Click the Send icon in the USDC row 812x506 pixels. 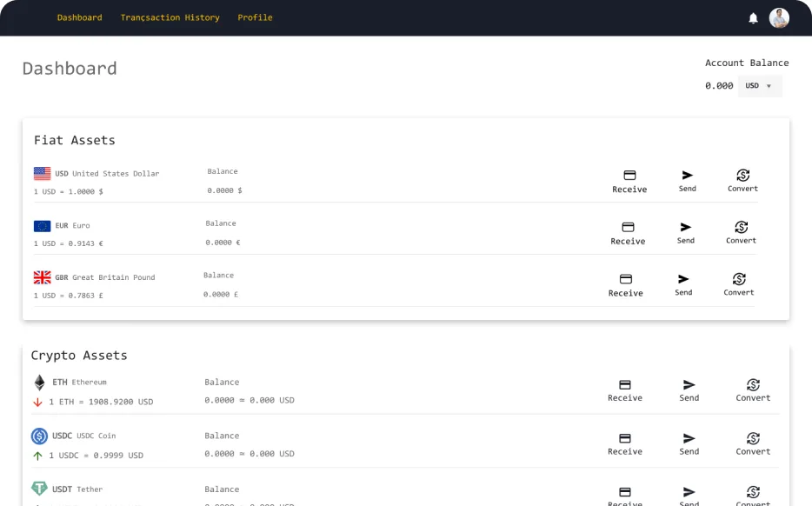[689, 438]
